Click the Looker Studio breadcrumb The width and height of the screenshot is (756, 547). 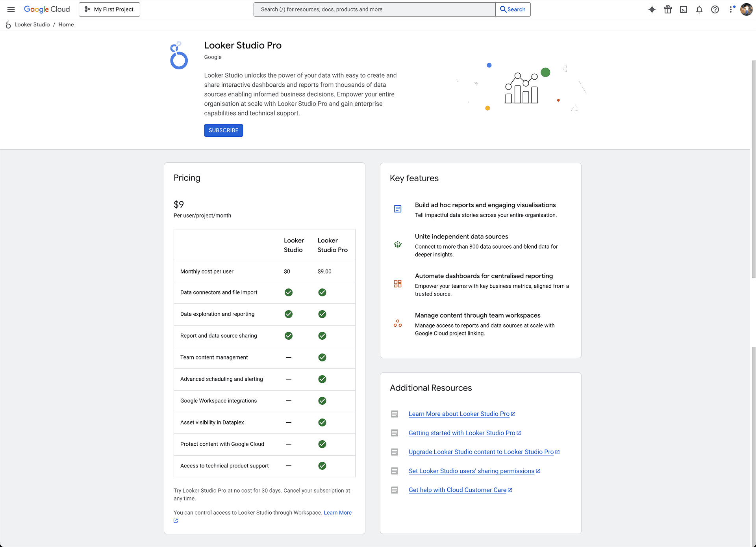click(x=32, y=24)
